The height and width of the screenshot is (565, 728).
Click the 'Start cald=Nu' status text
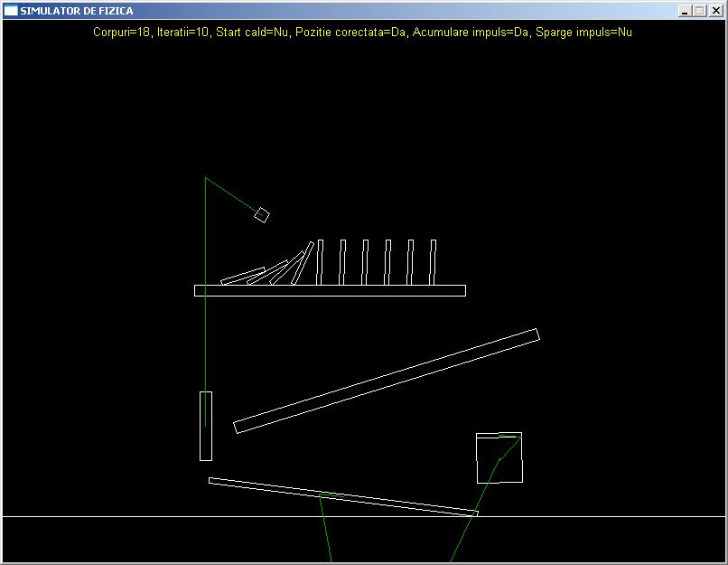(252, 32)
